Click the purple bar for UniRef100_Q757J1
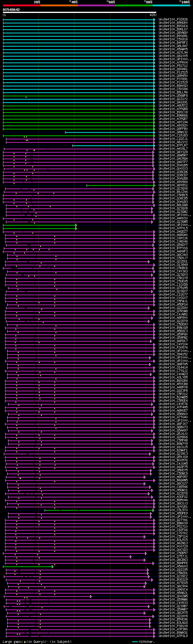The image size is (193, 644). [x=68, y=557]
